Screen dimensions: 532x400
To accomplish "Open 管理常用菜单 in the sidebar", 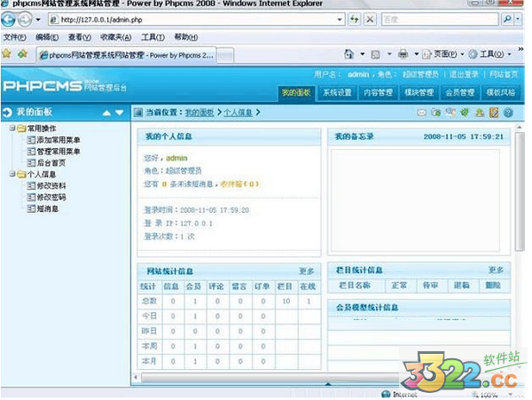I will 58,152.
